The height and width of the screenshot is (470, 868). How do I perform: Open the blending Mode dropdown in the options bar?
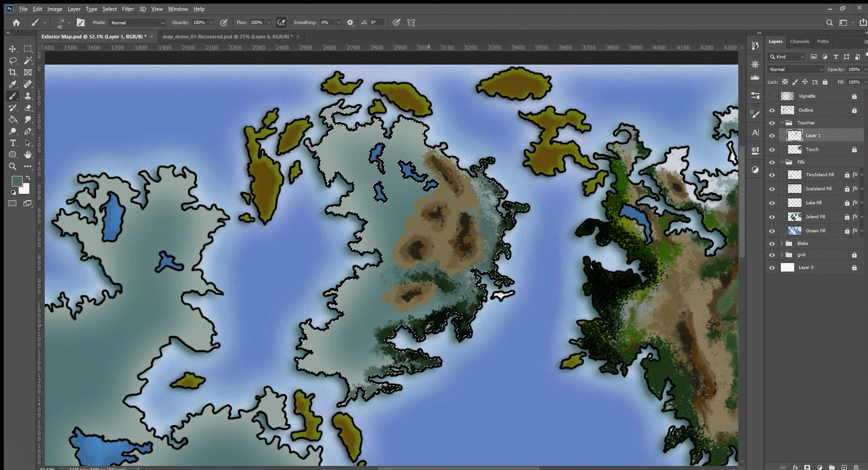click(x=137, y=22)
